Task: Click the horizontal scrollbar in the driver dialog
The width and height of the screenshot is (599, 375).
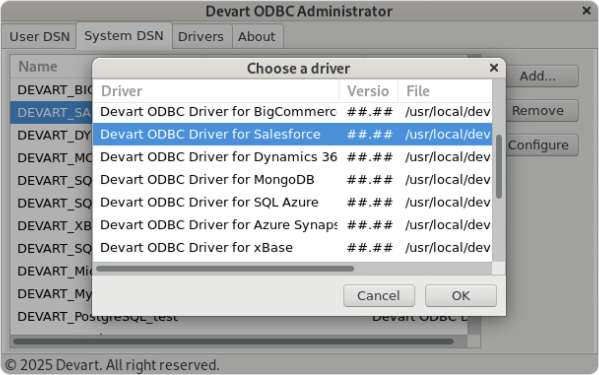Action: point(225,269)
